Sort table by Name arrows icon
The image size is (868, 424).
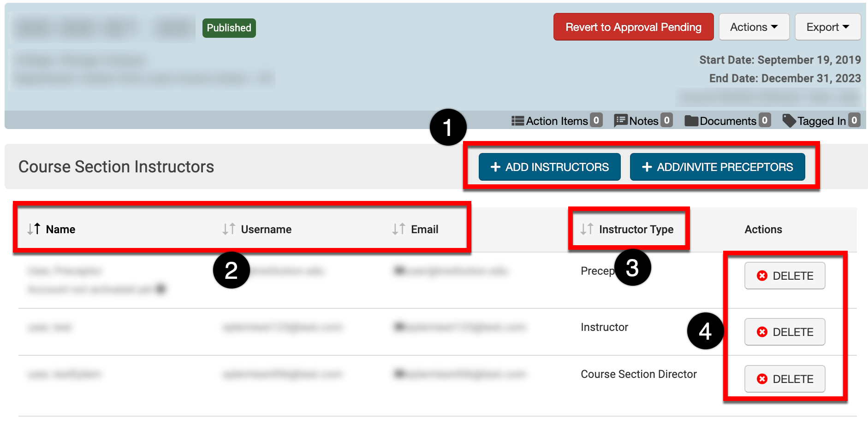coord(34,229)
